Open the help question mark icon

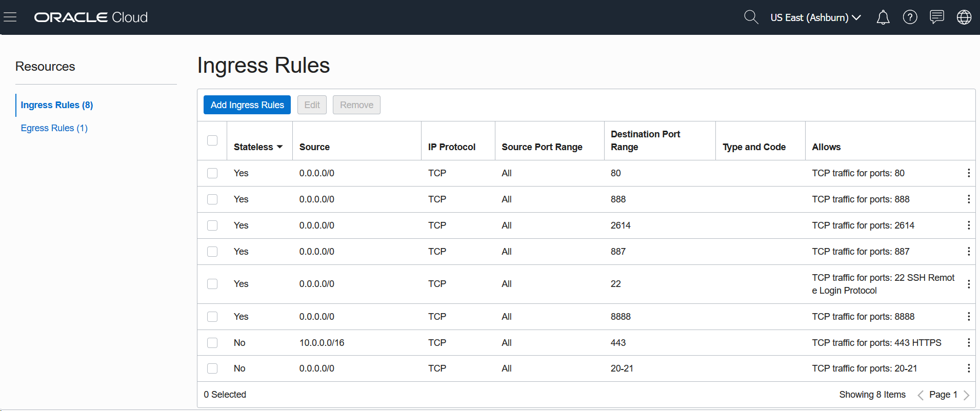910,17
